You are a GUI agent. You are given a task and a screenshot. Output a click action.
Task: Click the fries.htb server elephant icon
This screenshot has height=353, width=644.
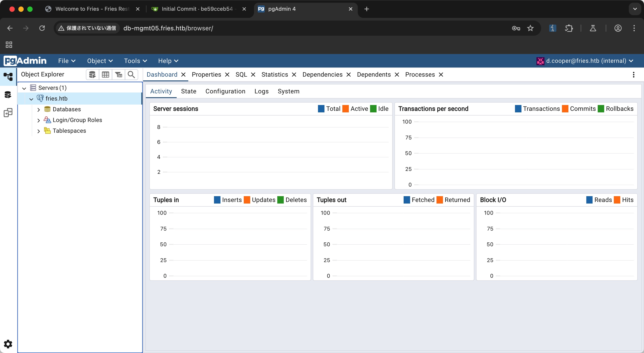(40, 99)
